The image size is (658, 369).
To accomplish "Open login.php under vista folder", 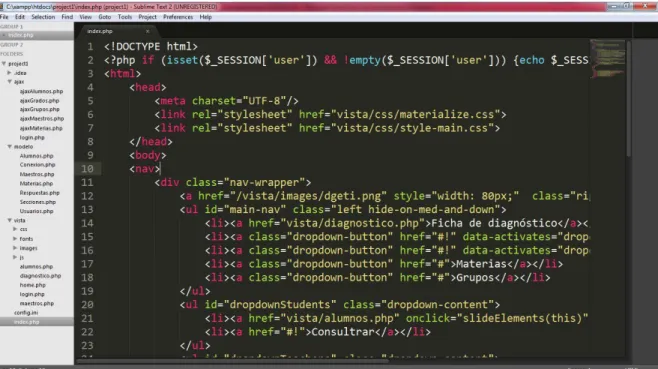I will [32, 294].
